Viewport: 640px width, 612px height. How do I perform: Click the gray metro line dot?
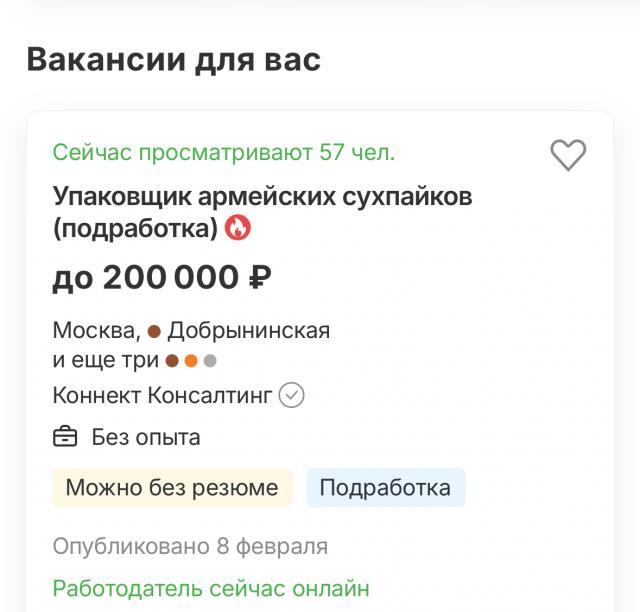pyautogui.click(x=210, y=361)
